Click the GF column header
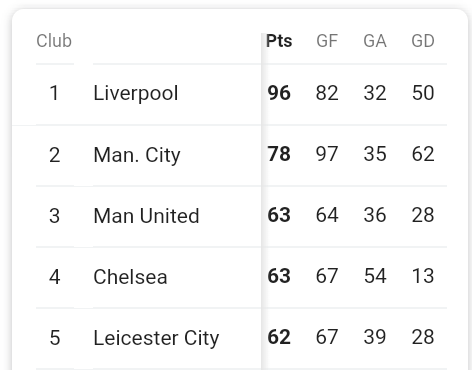 [327, 41]
